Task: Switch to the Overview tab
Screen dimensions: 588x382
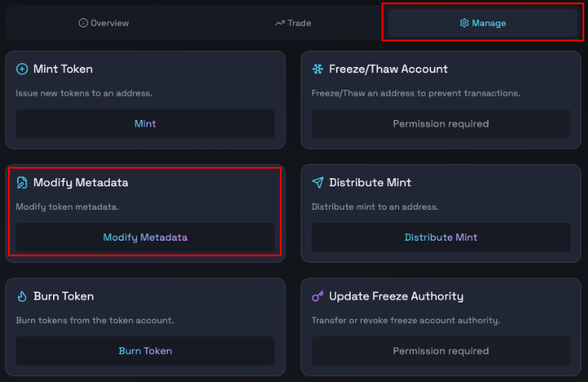Action: [x=104, y=23]
